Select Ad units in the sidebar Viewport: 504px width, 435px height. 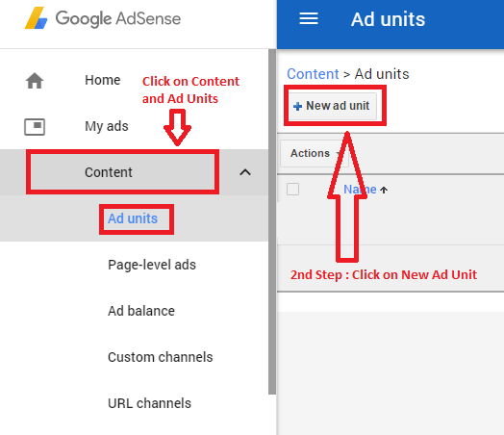pyautogui.click(x=133, y=218)
